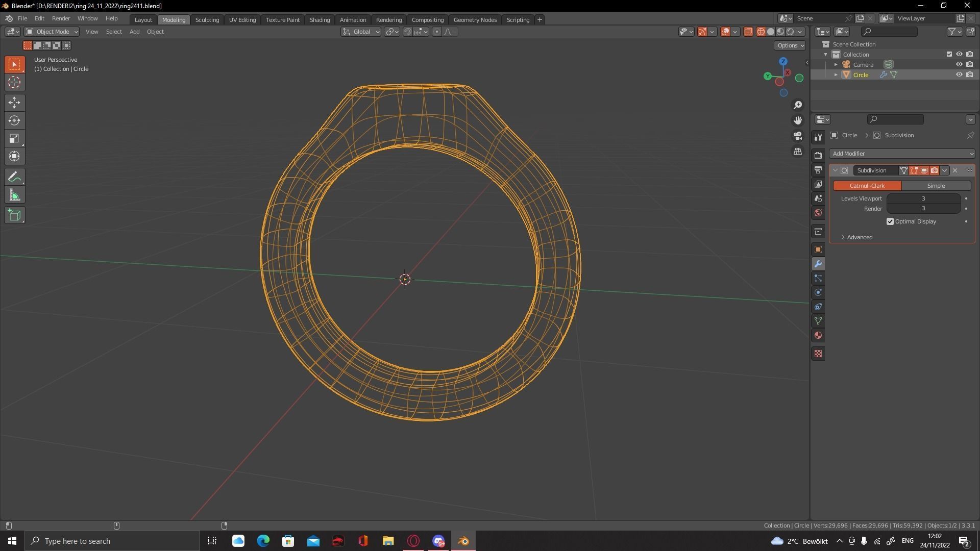
Task: Collapse the Subdivision modifier panel
Action: (835, 170)
